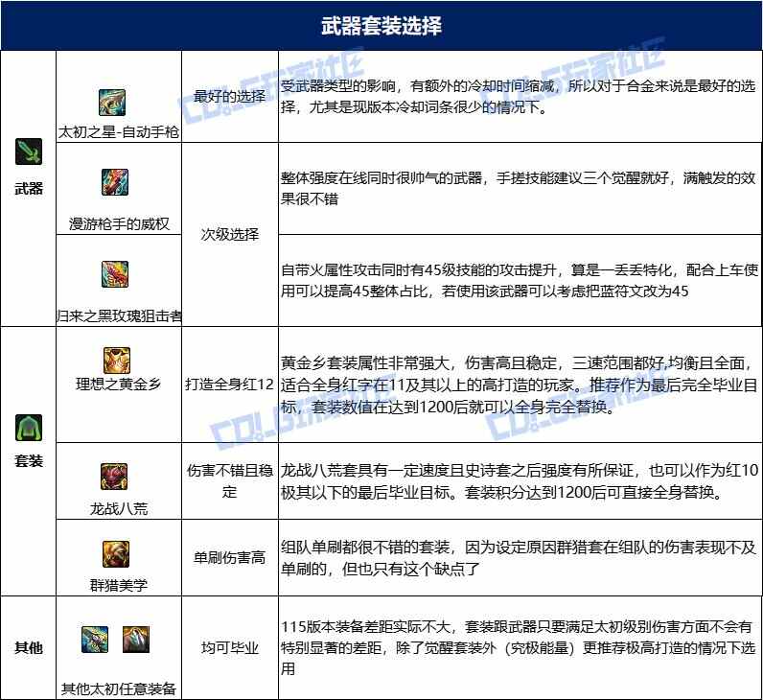Click the 其他太初任意装备 label

coord(119,688)
